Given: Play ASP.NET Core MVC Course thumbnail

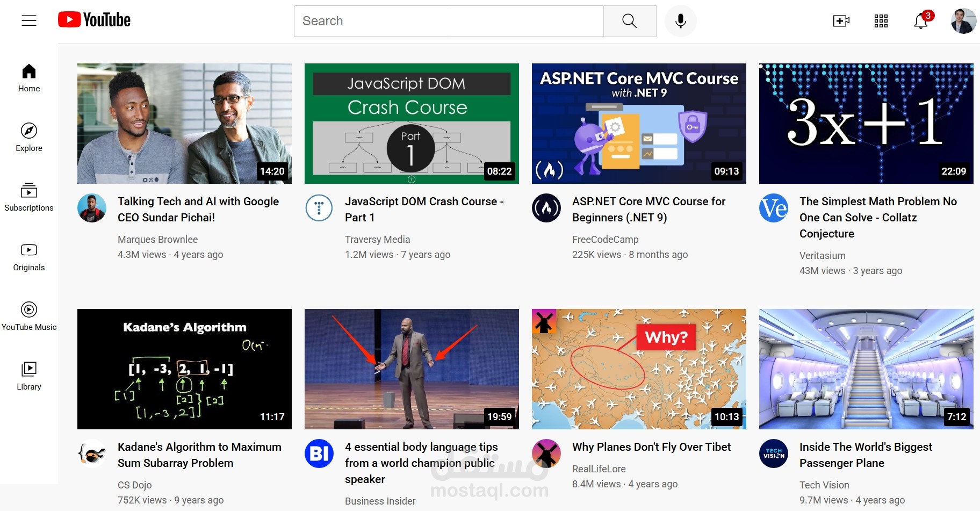Looking at the screenshot, I should [x=639, y=124].
